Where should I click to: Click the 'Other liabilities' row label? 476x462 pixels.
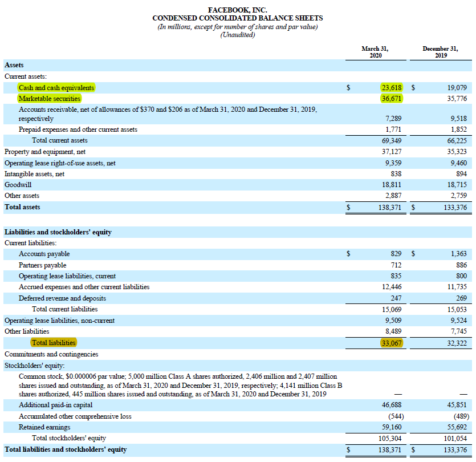click(27, 331)
